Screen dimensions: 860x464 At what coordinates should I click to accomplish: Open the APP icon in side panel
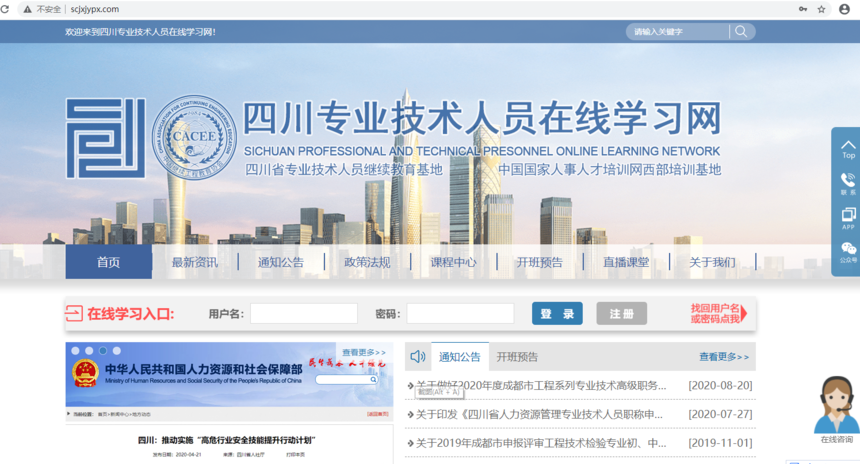[848, 218]
